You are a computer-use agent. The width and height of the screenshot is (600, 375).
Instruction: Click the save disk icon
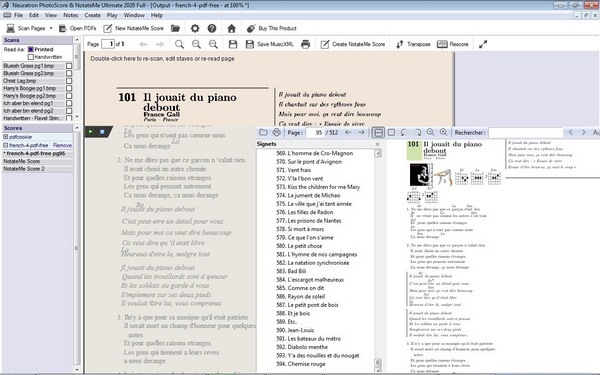point(233,44)
